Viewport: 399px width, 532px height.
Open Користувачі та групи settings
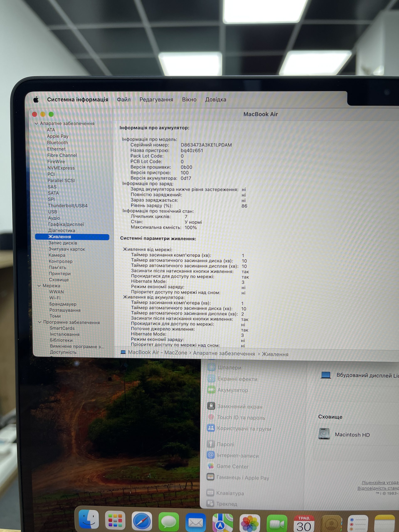[239, 429]
